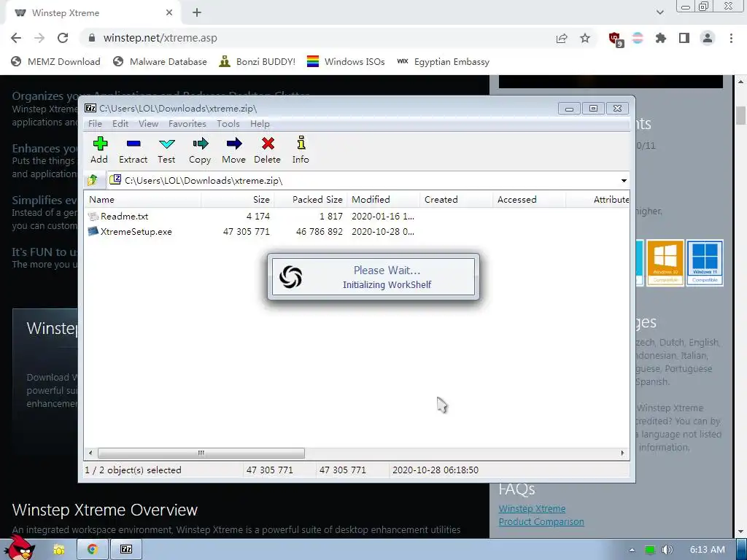
Task: Open the View menu in 7-Zip
Action: tap(148, 124)
